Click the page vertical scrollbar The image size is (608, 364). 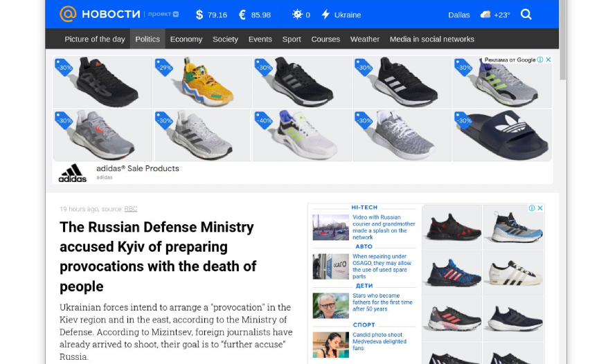click(x=563, y=42)
